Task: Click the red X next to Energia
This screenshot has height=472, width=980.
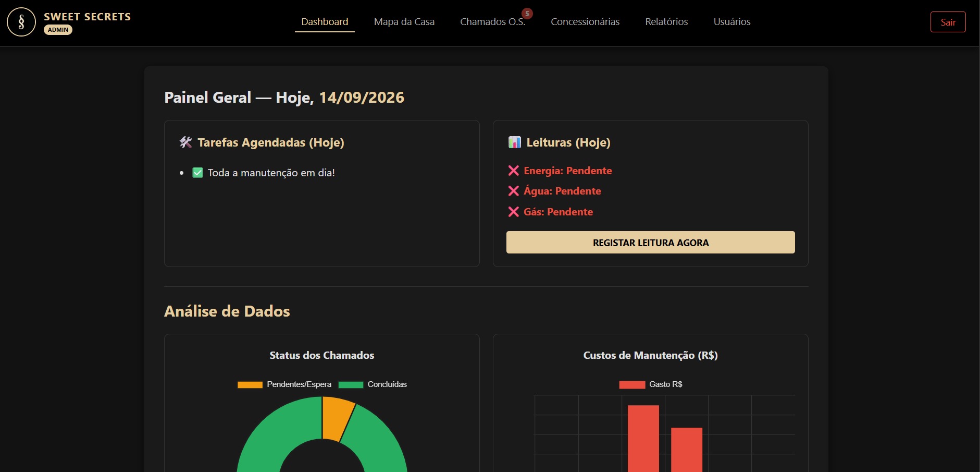Action: 514,171
